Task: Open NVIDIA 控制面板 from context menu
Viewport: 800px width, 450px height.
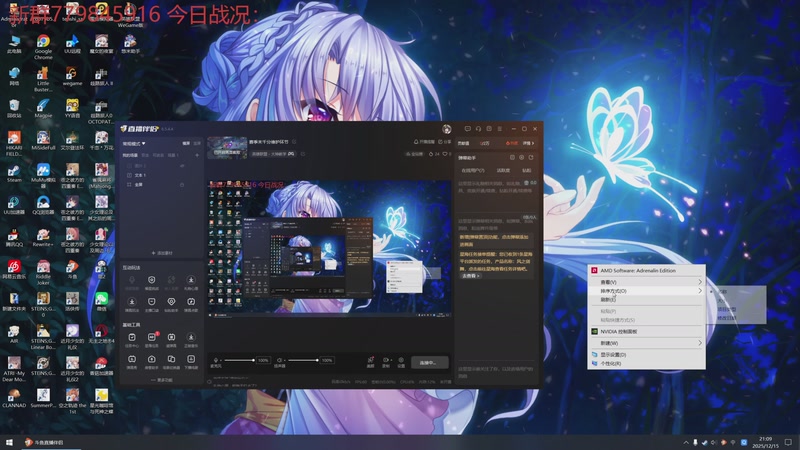Action: coord(646,332)
